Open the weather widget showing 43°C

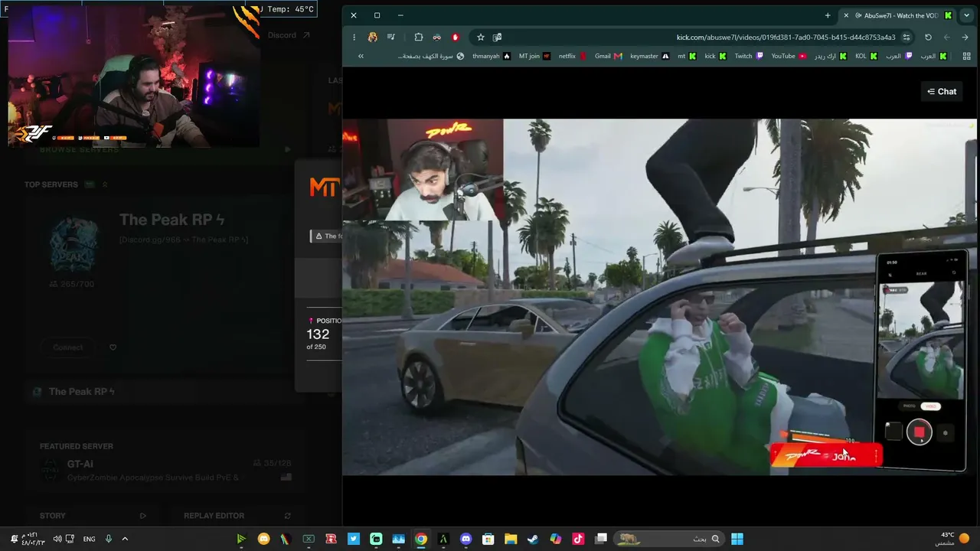953,539
